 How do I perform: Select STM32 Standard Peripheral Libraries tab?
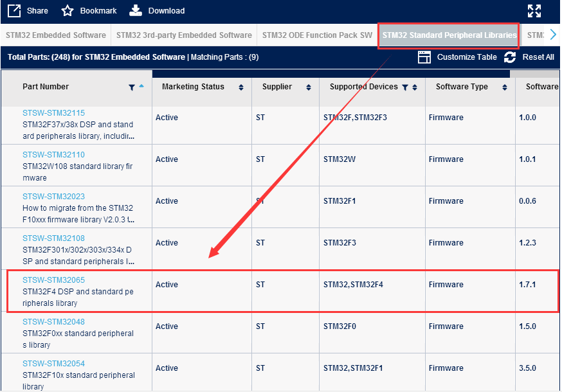[449, 35]
